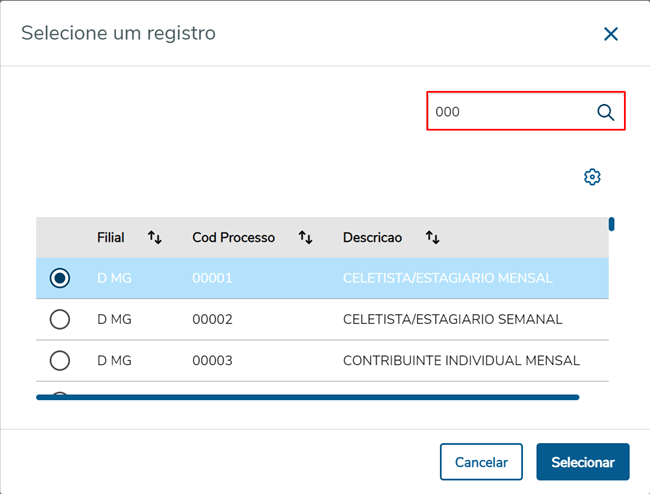Sort by Descricao column arrows
The height and width of the screenshot is (494, 650).
[432, 237]
